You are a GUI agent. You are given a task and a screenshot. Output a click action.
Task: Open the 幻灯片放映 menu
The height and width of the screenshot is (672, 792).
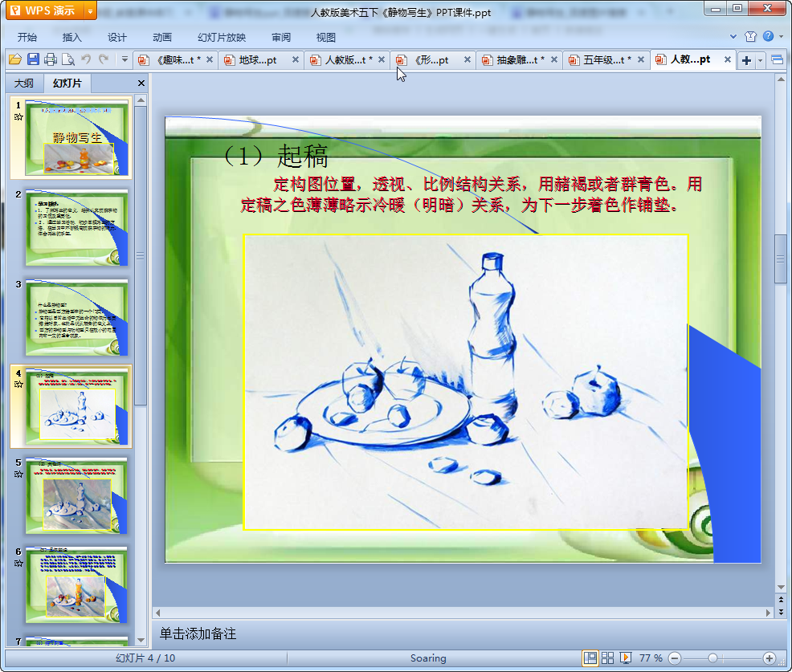pyautogui.click(x=222, y=37)
